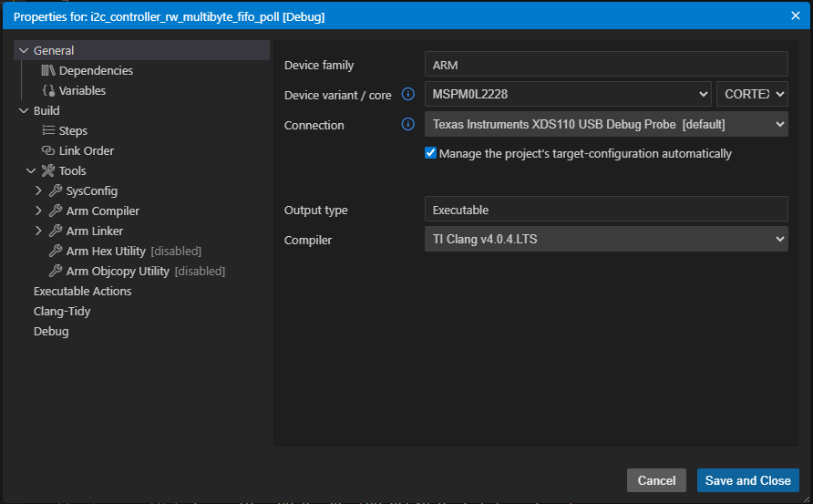Screen dimensions: 813x504
Task: Click the Device family ARM field
Action: click(x=606, y=65)
